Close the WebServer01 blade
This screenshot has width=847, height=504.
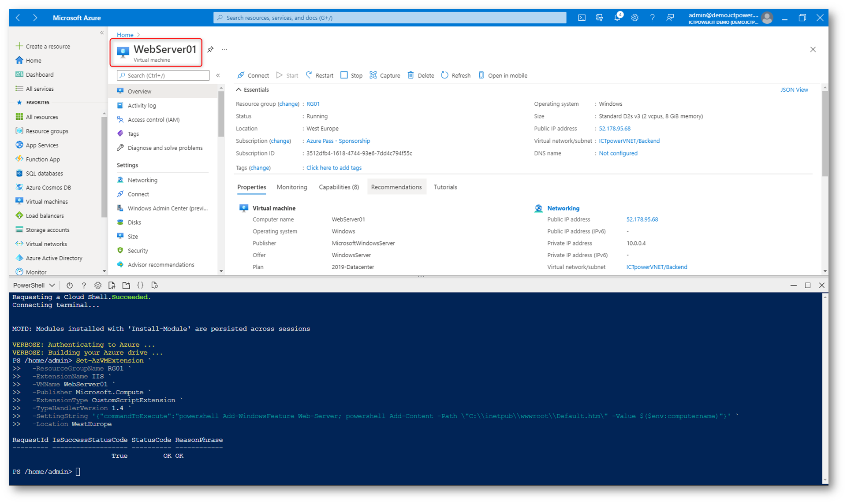[813, 49]
